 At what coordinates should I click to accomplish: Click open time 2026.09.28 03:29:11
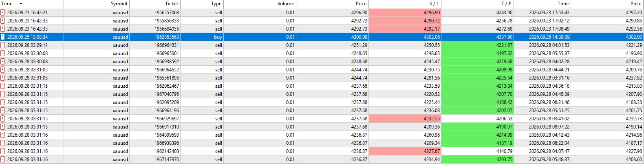click(x=27, y=45)
